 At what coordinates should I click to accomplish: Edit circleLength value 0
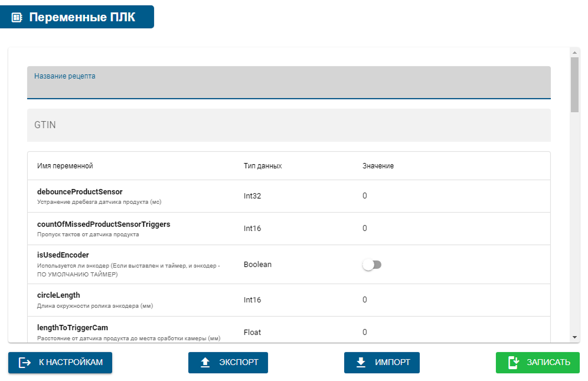click(x=364, y=299)
